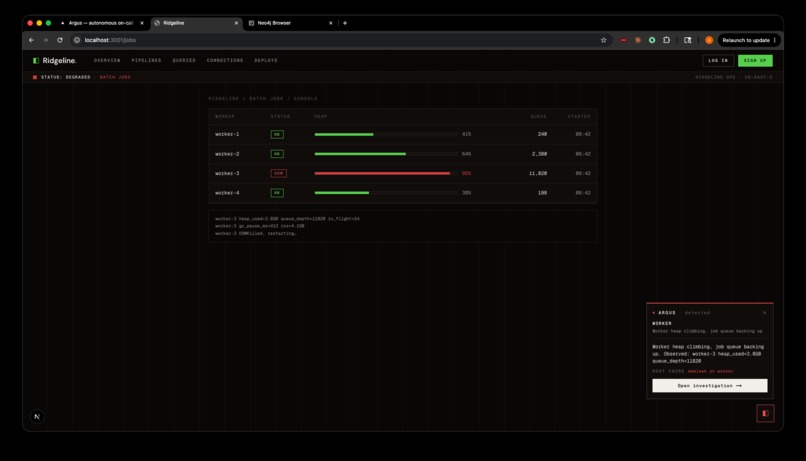Viewport: 806px width, 461px height.
Task: Select the Ridgeline browser tab
Action: pos(196,23)
